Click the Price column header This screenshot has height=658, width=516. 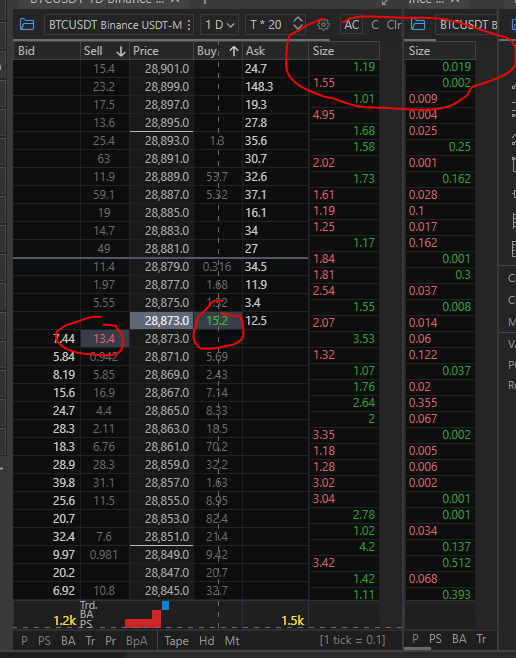coord(161,51)
